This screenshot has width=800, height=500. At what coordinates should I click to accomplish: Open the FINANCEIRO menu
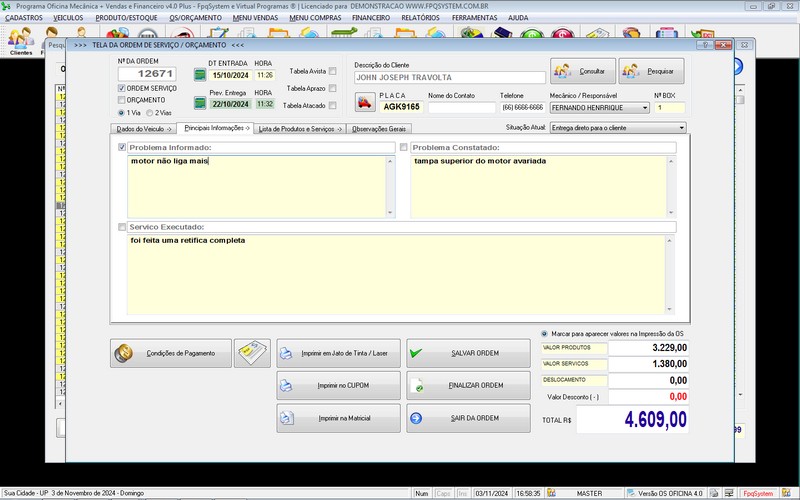371,18
